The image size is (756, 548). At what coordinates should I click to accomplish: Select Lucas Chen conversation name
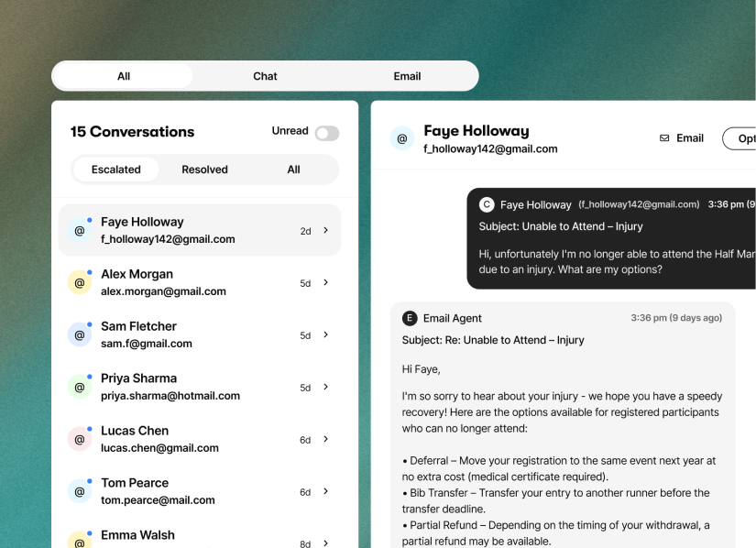(135, 431)
